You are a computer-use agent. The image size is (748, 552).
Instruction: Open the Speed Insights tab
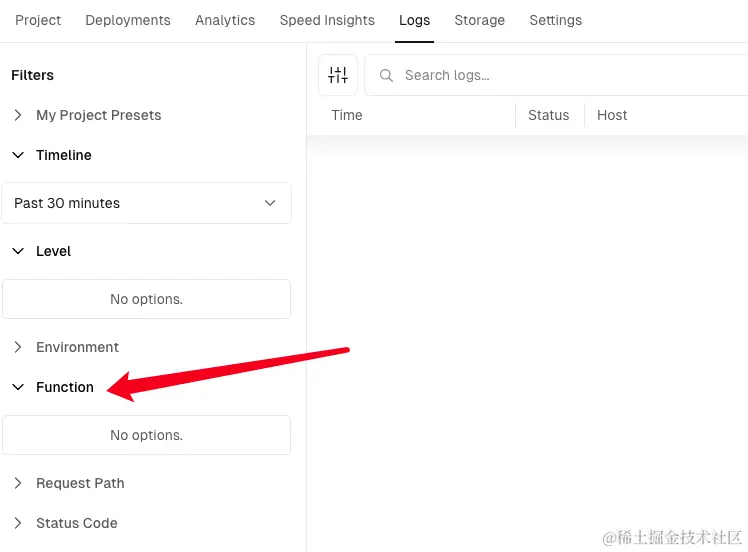327,20
